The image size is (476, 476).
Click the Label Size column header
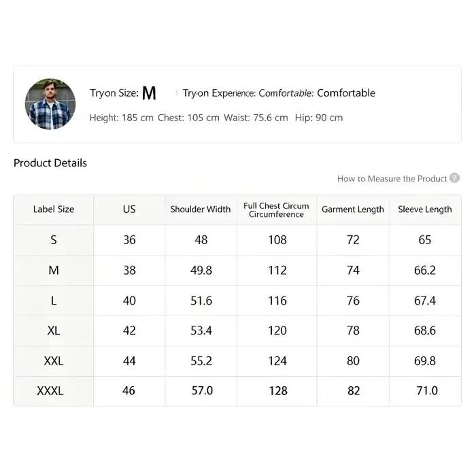coord(54,209)
